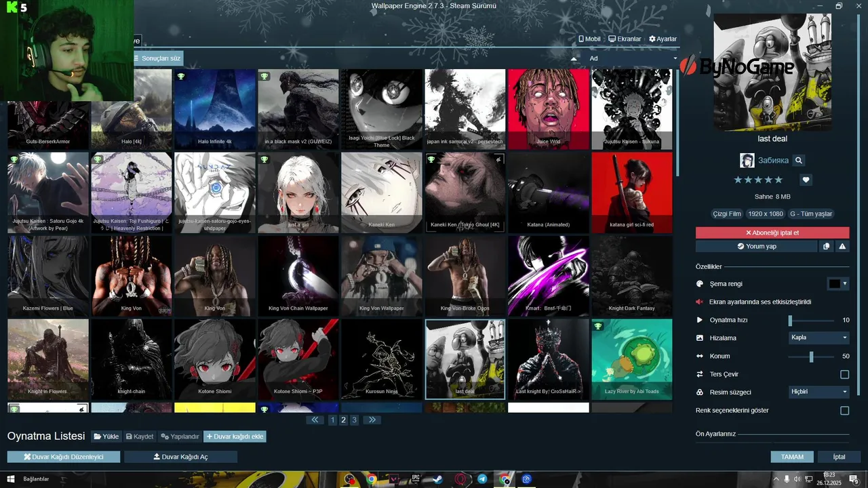Click the Duvar kağıdı ekle button
868x488 pixels.
tap(235, 436)
